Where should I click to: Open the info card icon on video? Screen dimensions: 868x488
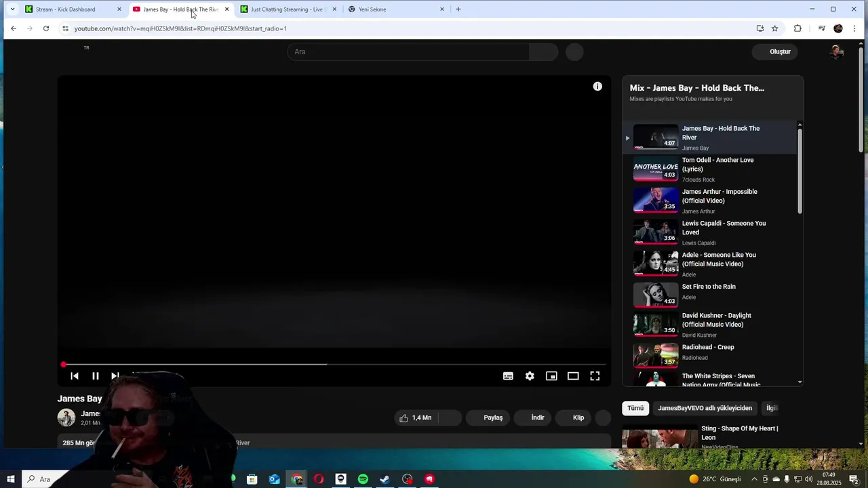[x=597, y=86]
